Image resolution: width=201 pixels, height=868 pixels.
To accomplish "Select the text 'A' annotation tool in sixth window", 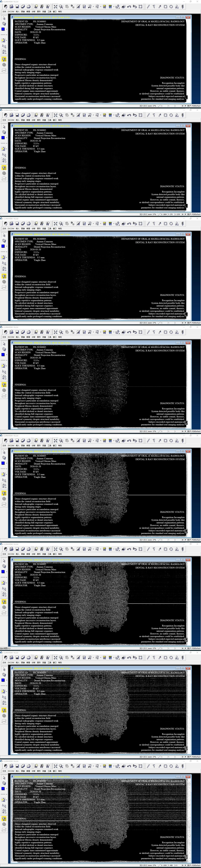I will tap(177, 549).
